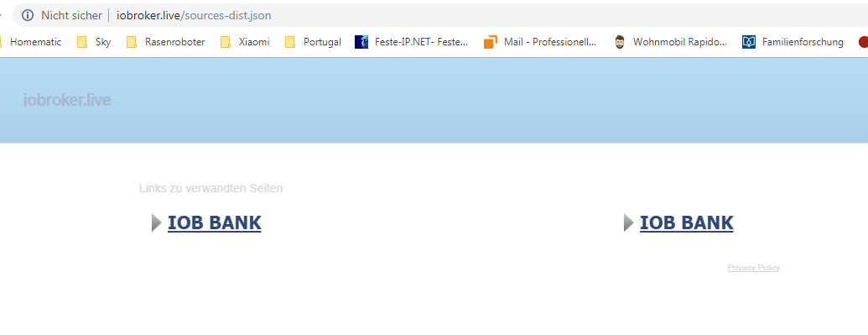Open the Mail - Professionell bookmark
The image size is (868, 335).
540,42
